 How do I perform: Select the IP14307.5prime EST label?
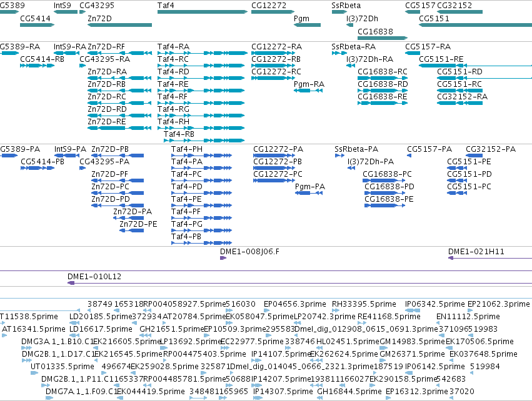click(283, 392)
